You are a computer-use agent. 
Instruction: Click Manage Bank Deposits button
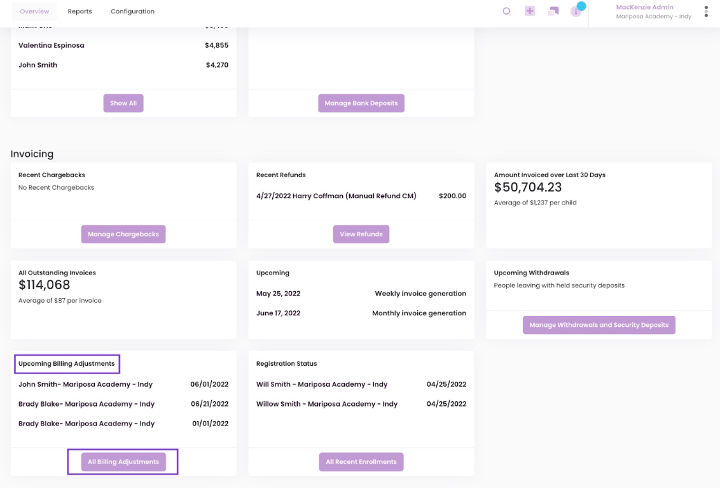coord(361,103)
